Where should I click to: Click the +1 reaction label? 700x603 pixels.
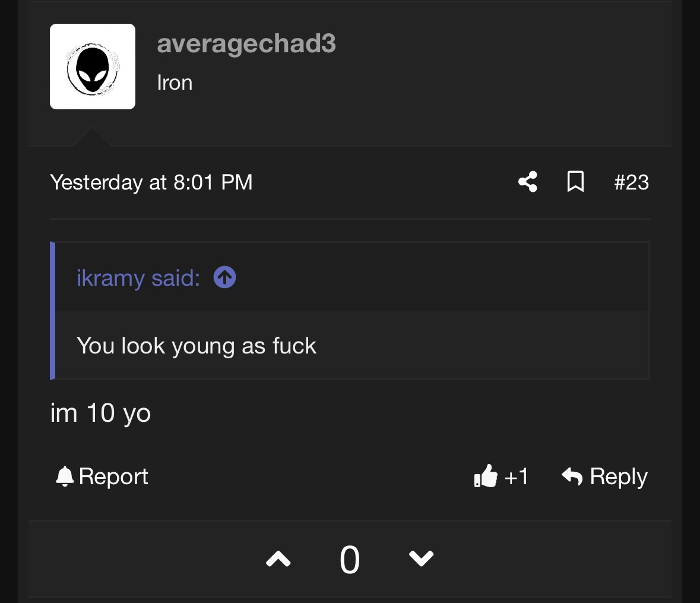coord(517,476)
